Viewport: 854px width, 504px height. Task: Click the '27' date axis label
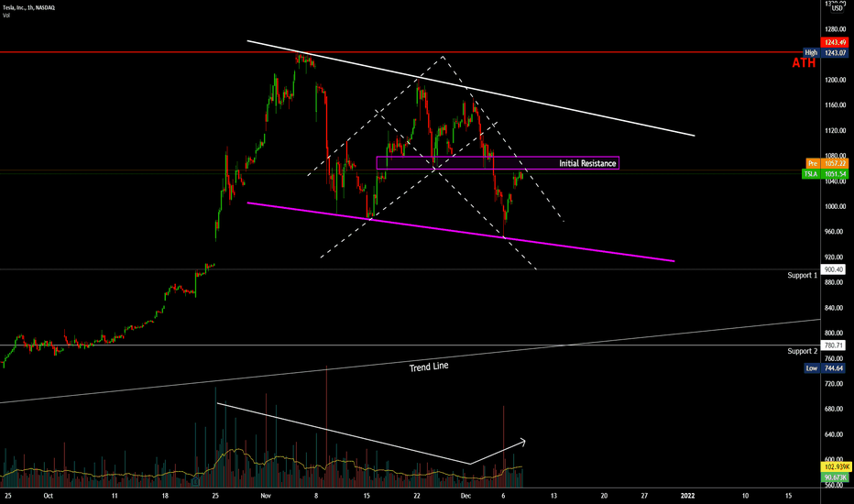click(644, 496)
